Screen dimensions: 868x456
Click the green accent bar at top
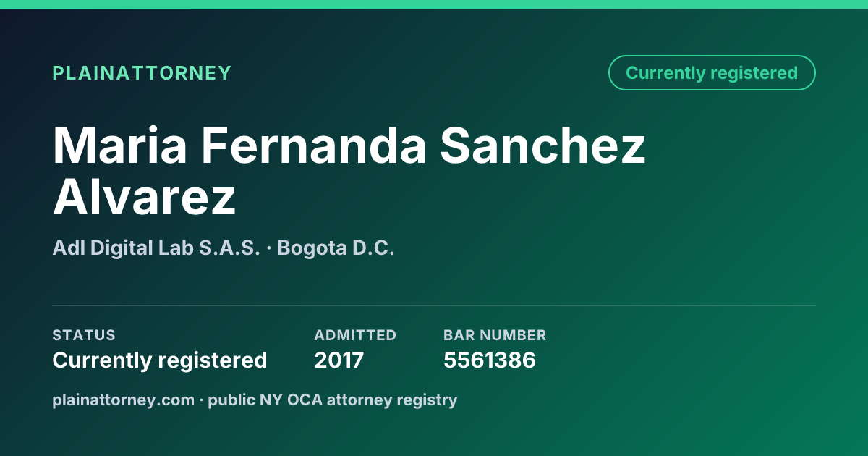tap(434, 4)
